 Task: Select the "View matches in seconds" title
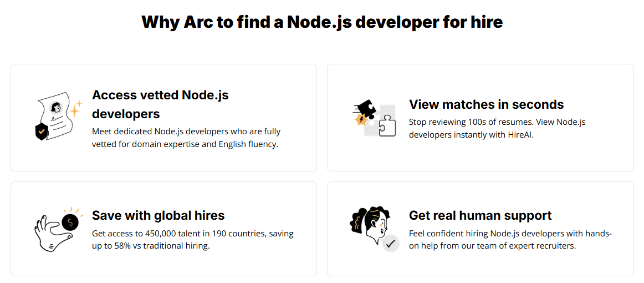[486, 104]
